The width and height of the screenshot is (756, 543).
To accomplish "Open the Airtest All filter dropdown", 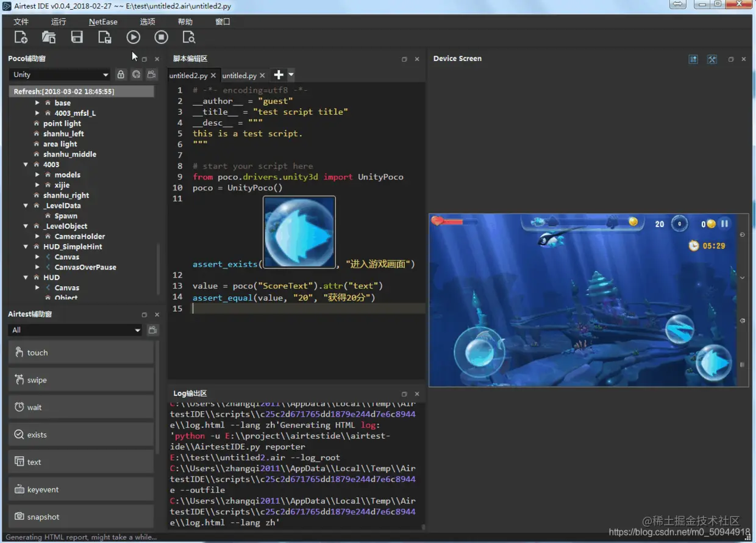I will pyautogui.click(x=76, y=330).
